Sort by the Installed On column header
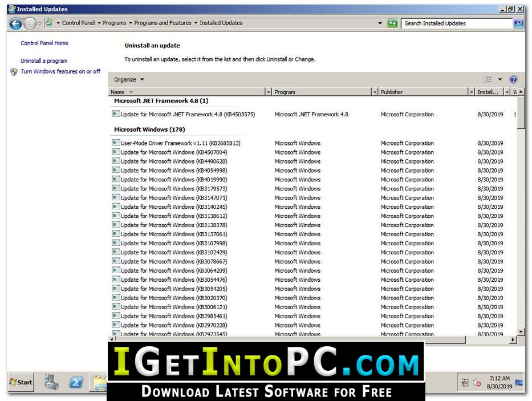The image size is (532, 401). click(x=489, y=92)
